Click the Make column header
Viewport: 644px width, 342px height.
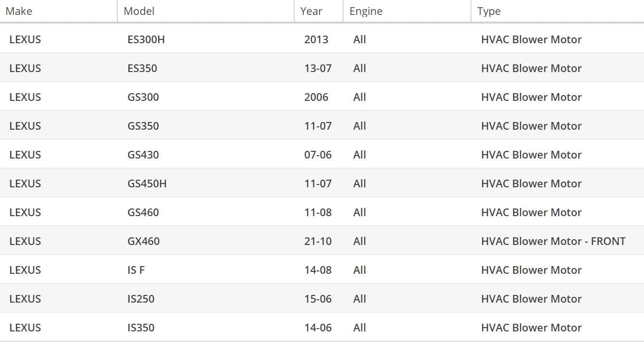pos(19,11)
